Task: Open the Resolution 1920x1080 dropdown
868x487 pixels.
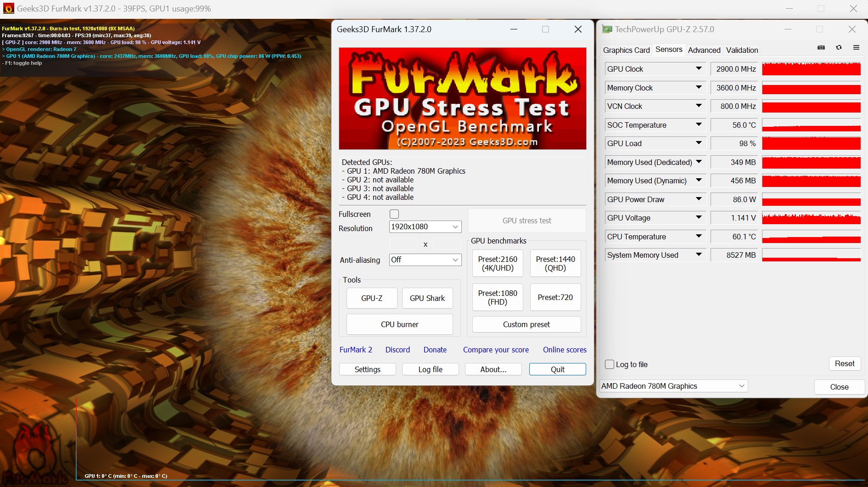Action: click(425, 227)
